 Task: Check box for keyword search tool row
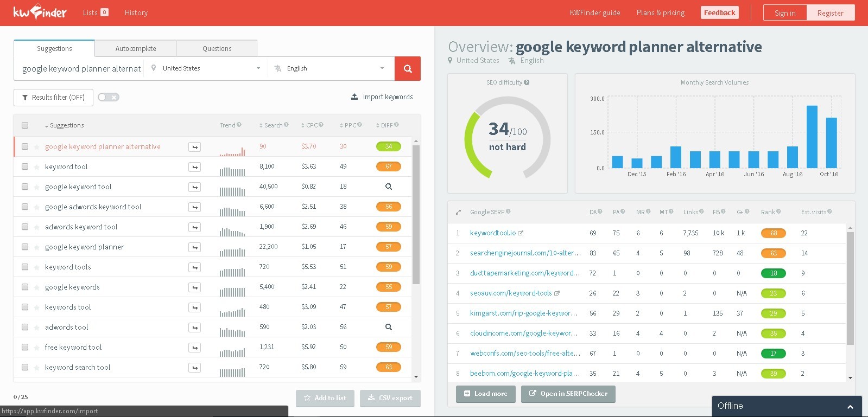(x=25, y=367)
